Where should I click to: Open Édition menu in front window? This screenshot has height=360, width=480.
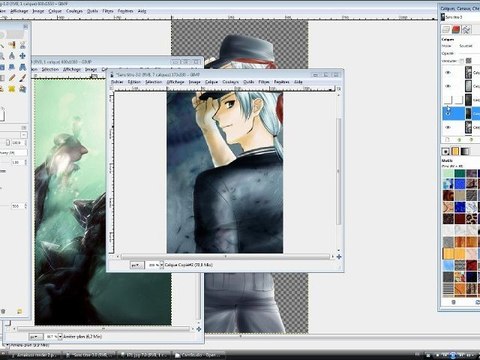point(134,82)
